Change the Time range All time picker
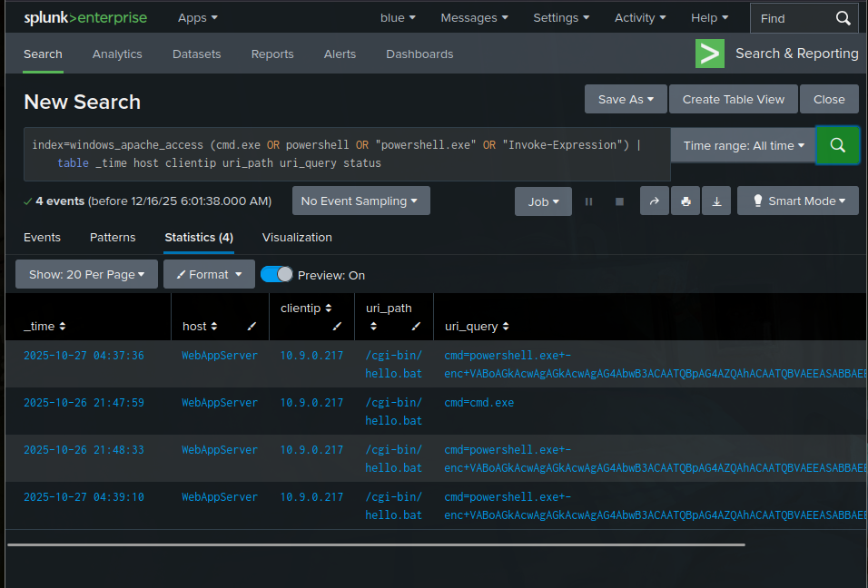 (x=744, y=145)
